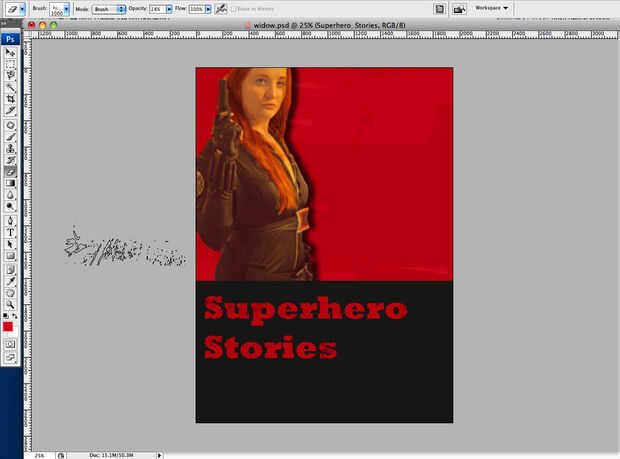Select the Brush tool
This screenshot has width=620, height=459.
pyautogui.click(x=10, y=137)
